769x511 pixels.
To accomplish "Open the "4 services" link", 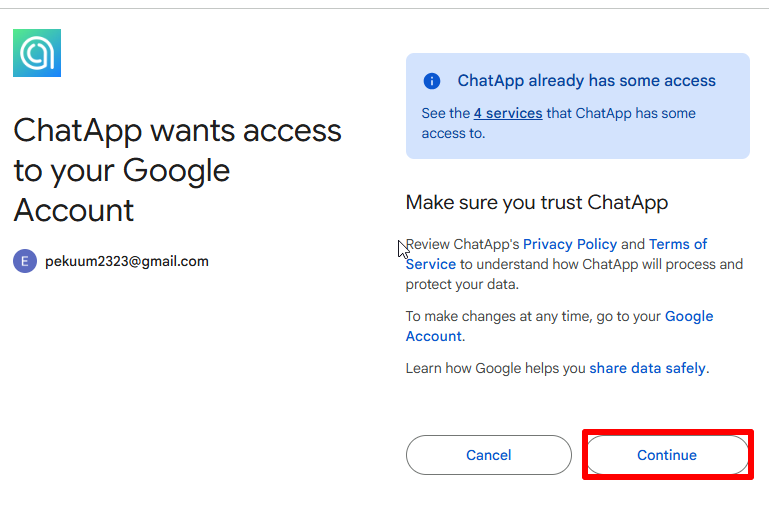I will (508, 113).
